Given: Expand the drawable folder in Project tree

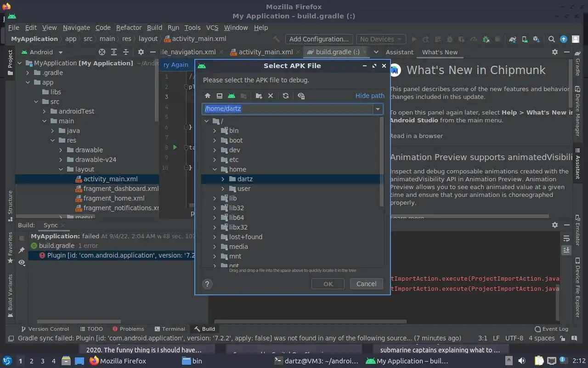Looking at the screenshot, I should [x=61, y=150].
